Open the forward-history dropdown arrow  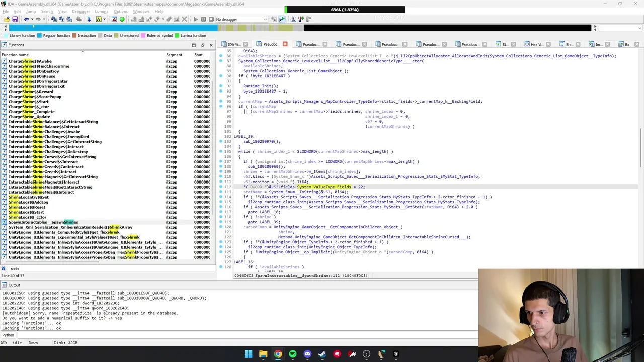(44, 19)
